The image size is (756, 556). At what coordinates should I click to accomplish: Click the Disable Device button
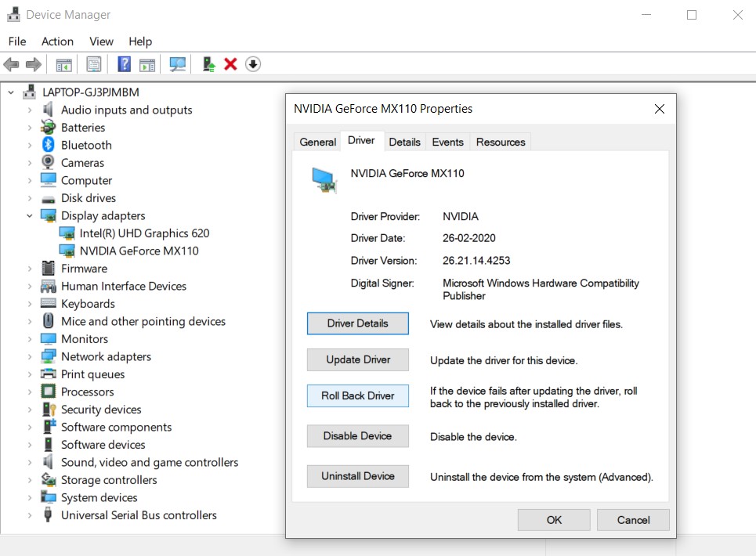pyautogui.click(x=358, y=436)
